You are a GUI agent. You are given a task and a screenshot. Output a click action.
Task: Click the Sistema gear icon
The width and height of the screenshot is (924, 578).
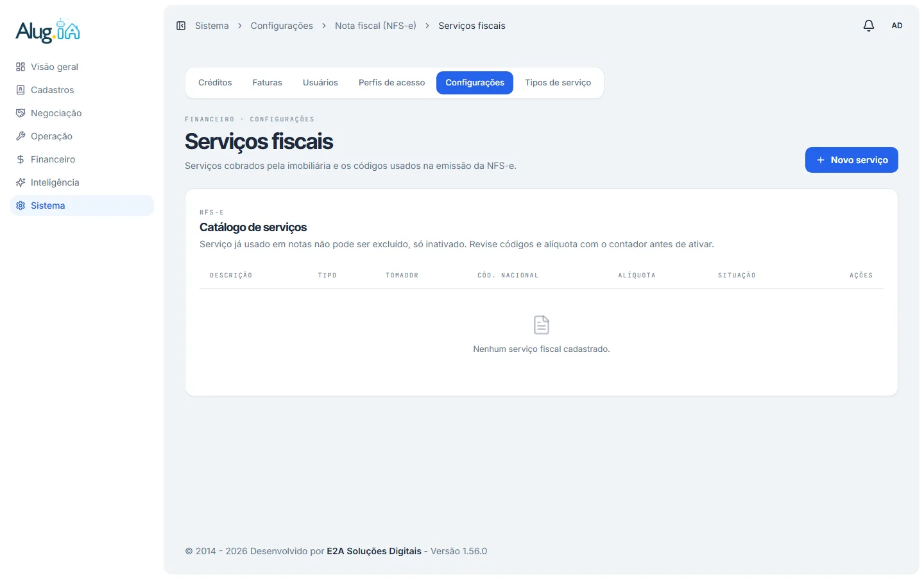coord(21,206)
